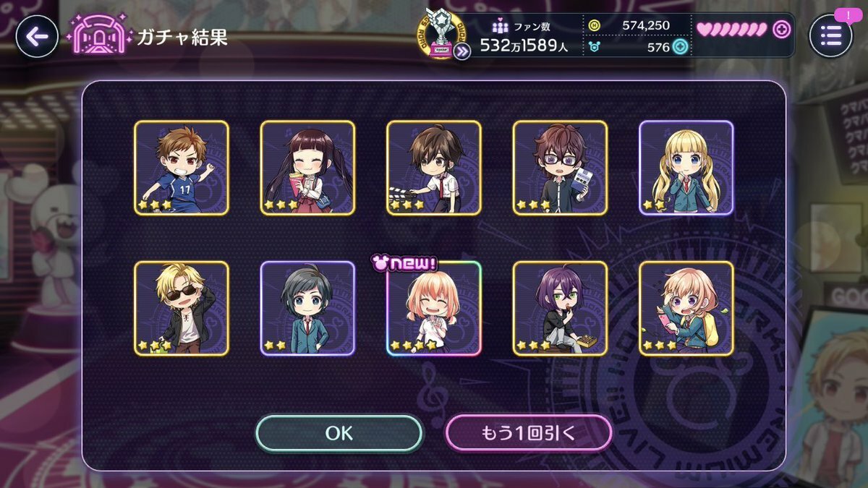Open the hamburger menu icon
Viewport: 868px width, 488px height.
830,36
